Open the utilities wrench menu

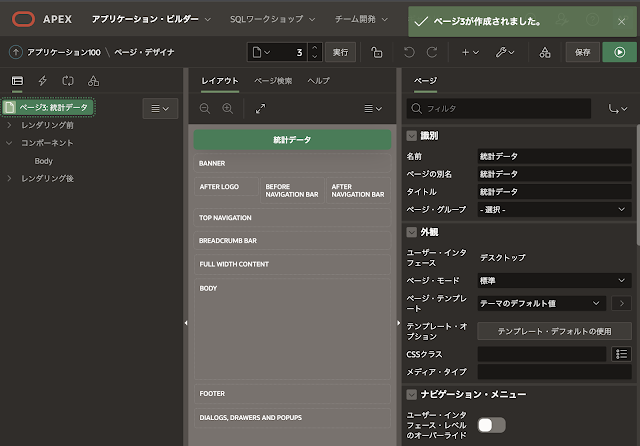click(x=505, y=52)
